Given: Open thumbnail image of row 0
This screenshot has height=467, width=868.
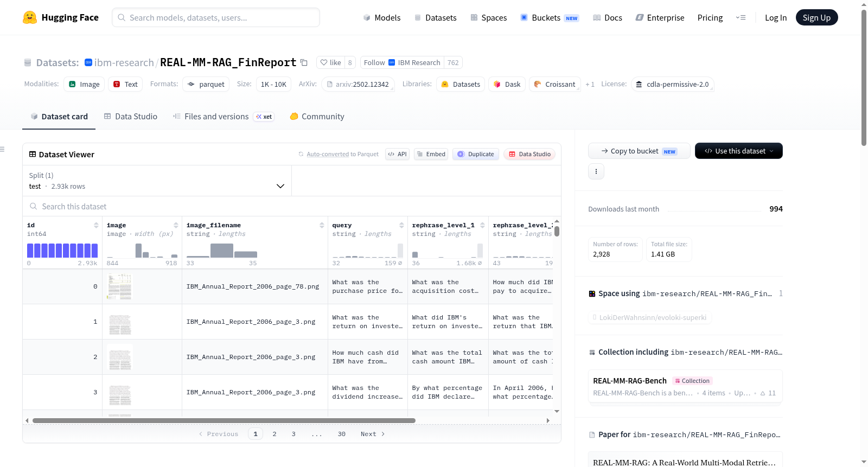Looking at the screenshot, I should (119, 286).
